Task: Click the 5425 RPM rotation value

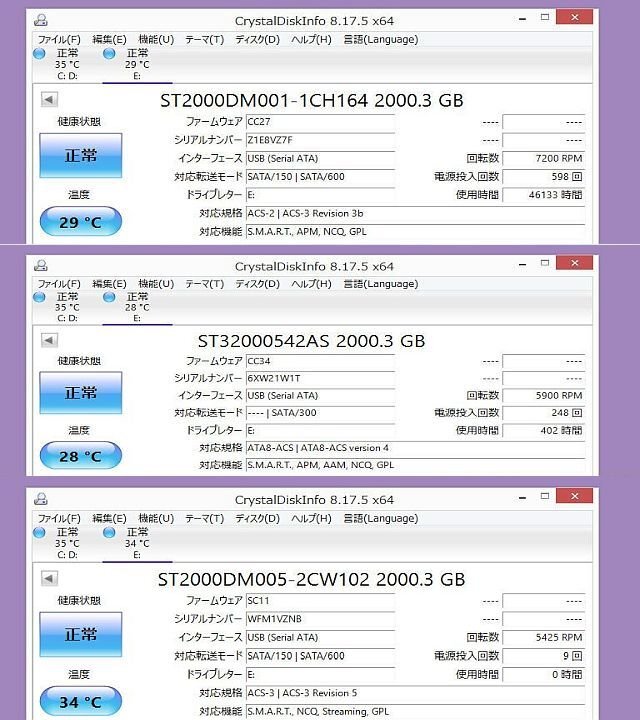Action: [x=544, y=637]
